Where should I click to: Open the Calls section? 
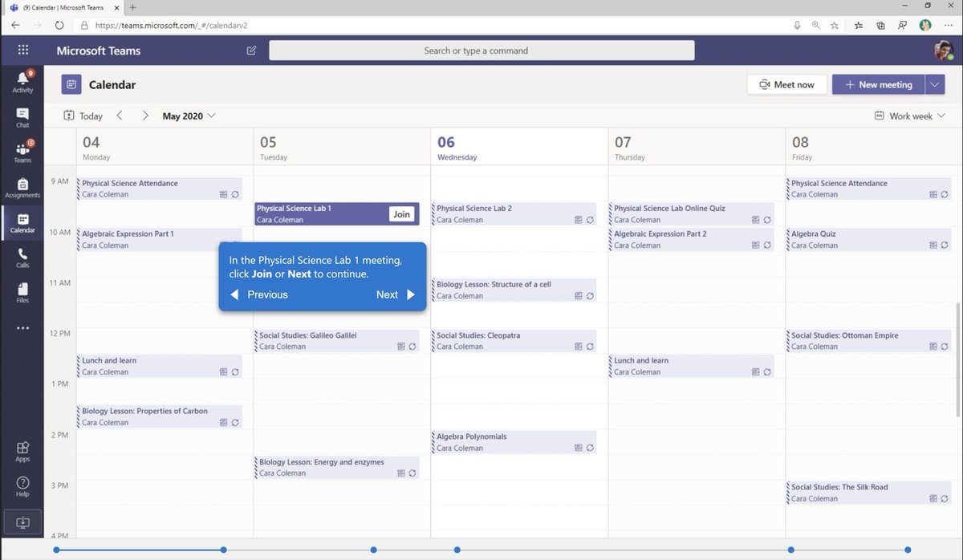tap(22, 258)
